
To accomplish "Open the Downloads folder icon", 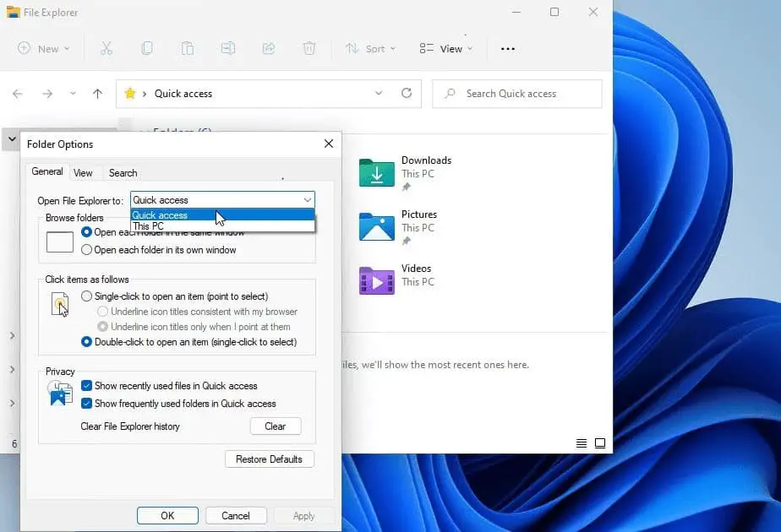I will pos(376,172).
